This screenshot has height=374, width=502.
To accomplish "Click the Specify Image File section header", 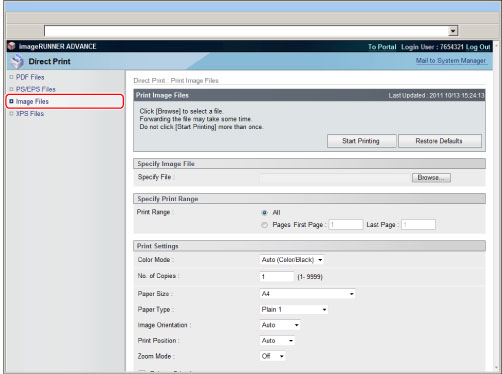I will click(x=309, y=164).
